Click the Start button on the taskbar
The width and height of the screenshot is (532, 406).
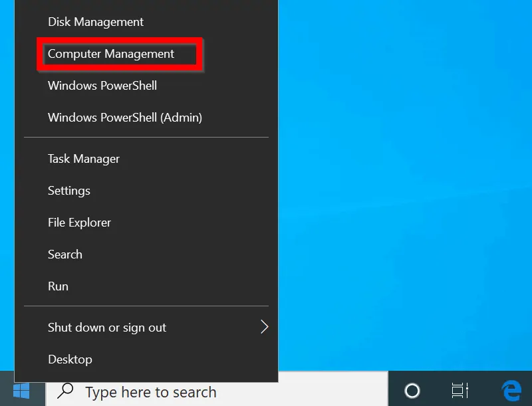point(20,391)
